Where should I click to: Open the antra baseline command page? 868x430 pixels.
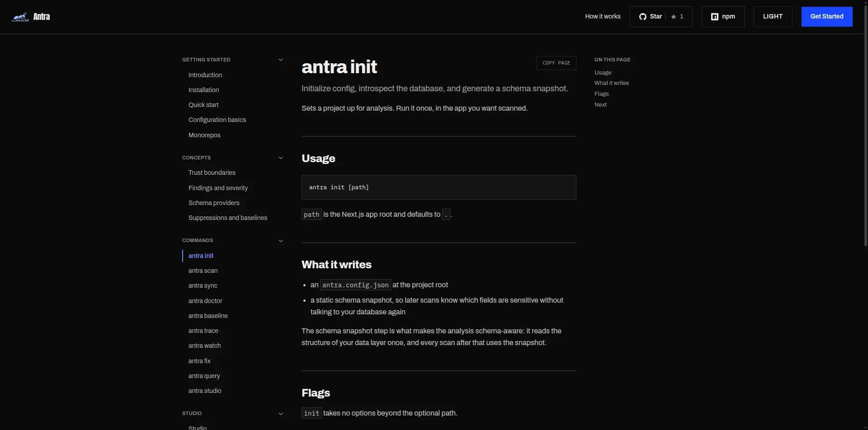[x=208, y=316]
